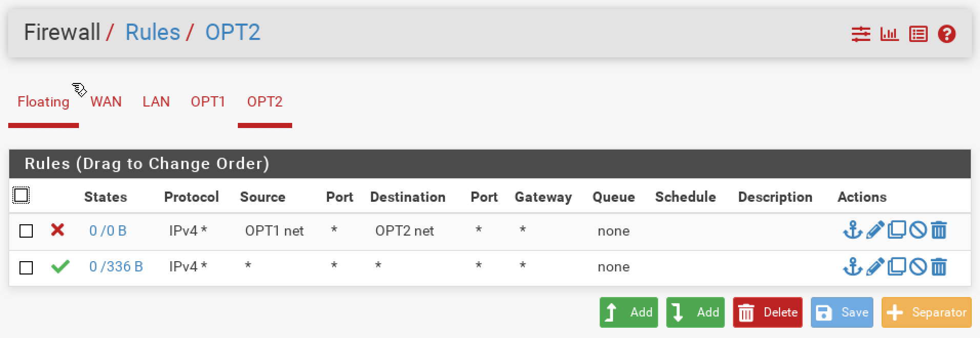This screenshot has height=338, width=980.
Task: Open the help question mark icon
Action: point(947,34)
